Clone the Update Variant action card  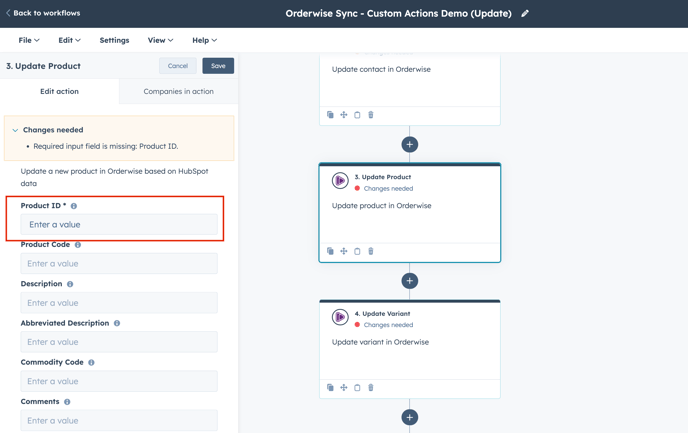[330, 388]
